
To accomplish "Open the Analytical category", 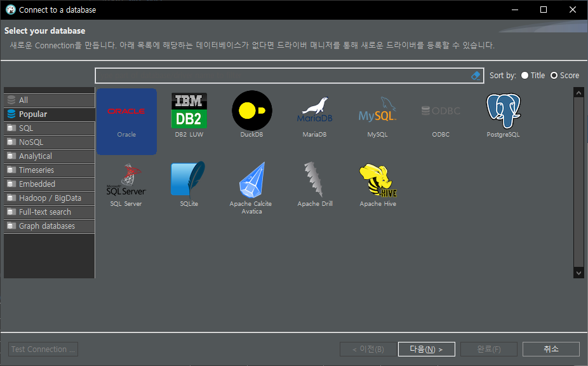I will click(49, 156).
